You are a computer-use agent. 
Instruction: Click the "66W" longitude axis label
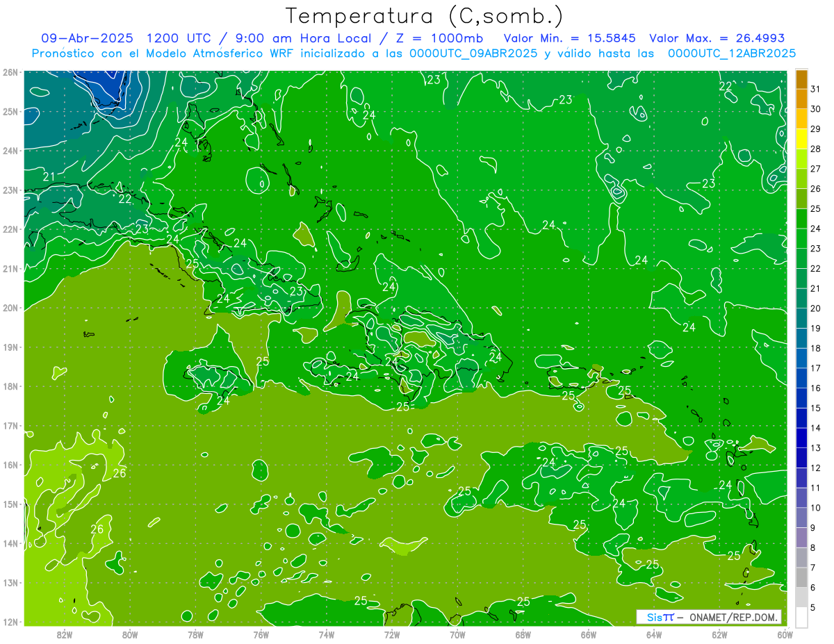click(x=589, y=635)
